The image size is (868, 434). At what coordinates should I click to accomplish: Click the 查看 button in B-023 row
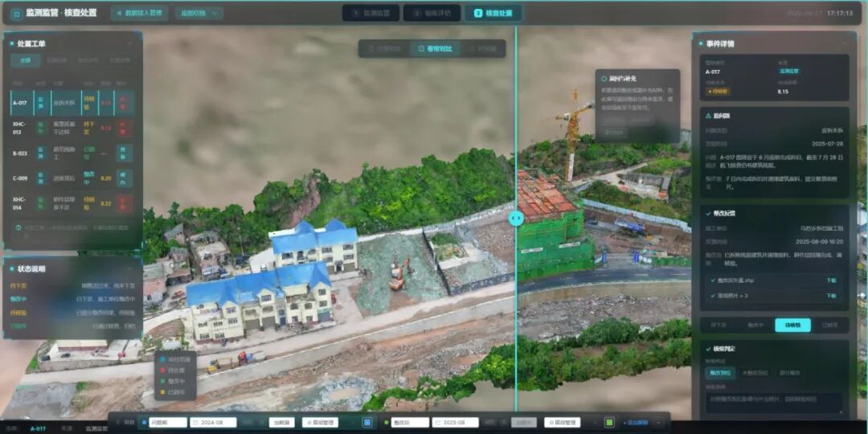[124, 154]
